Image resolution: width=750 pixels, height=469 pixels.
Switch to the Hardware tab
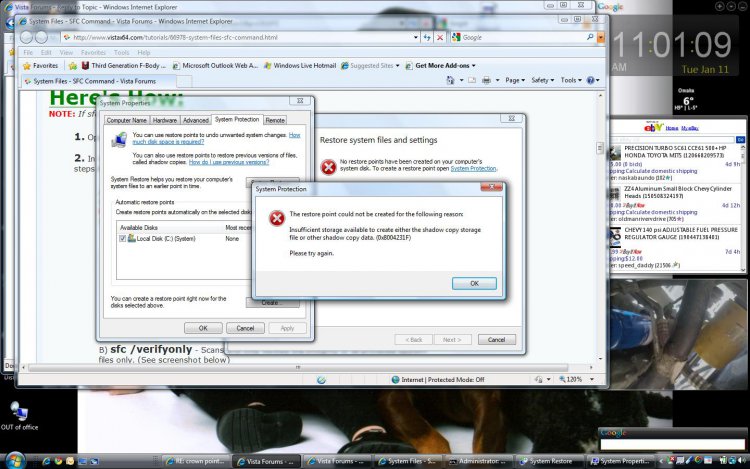[x=165, y=120]
